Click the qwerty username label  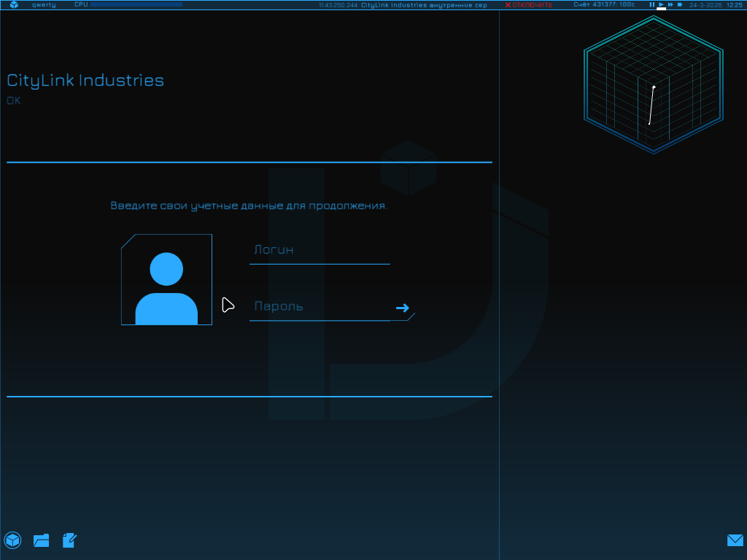[44, 4]
